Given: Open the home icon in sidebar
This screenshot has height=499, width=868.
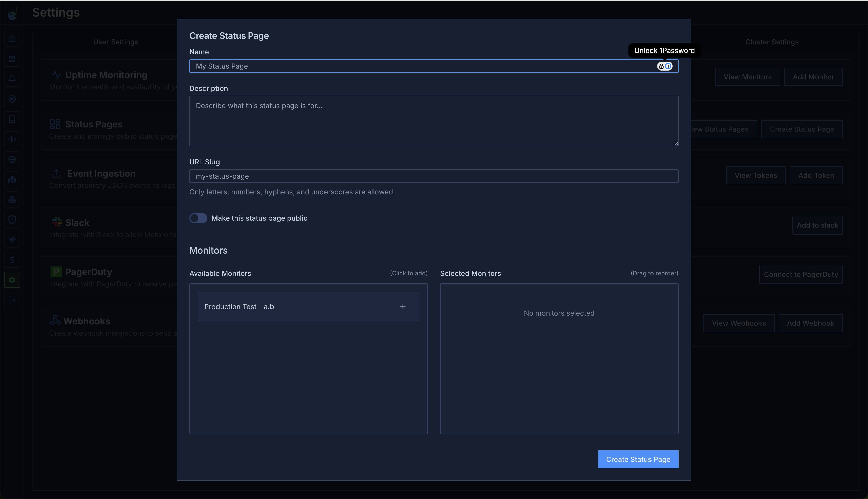Looking at the screenshot, I should [12, 39].
